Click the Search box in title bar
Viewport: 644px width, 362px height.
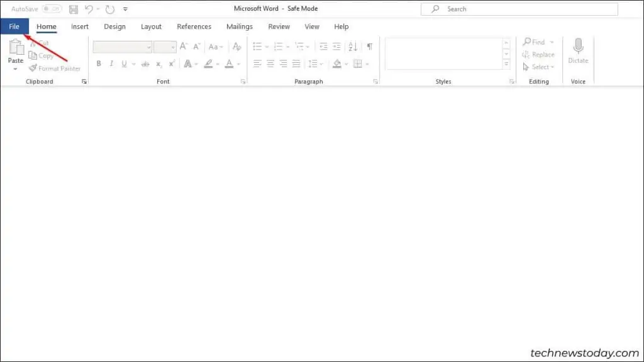click(x=519, y=9)
